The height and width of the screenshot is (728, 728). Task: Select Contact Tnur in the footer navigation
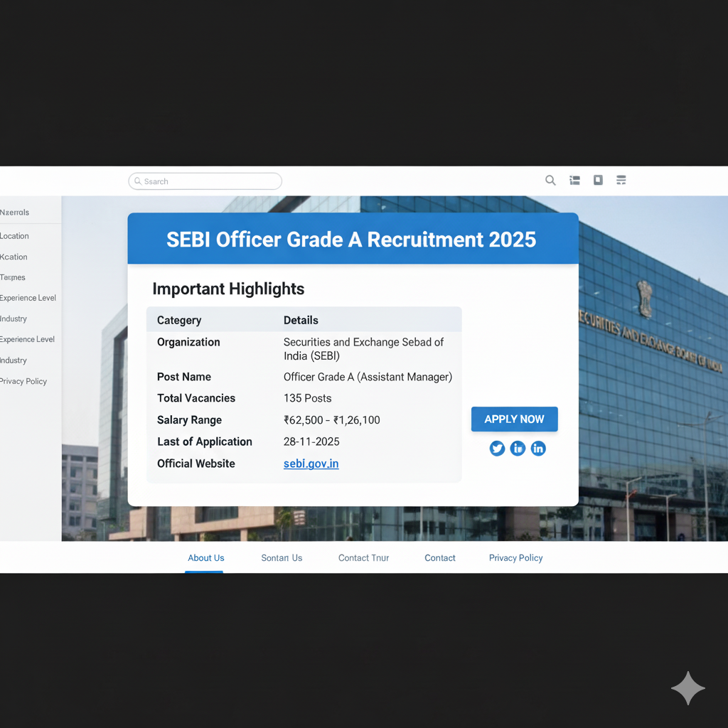coord(363,558)
